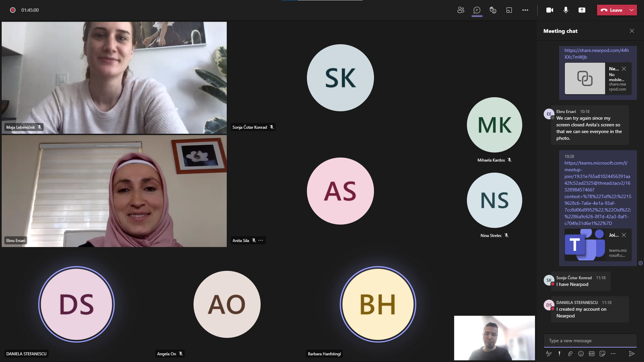Toggle the meeting chat icon
Image resolution: width=644 pixels, height=362 pixels.
[x=477, y=10]
